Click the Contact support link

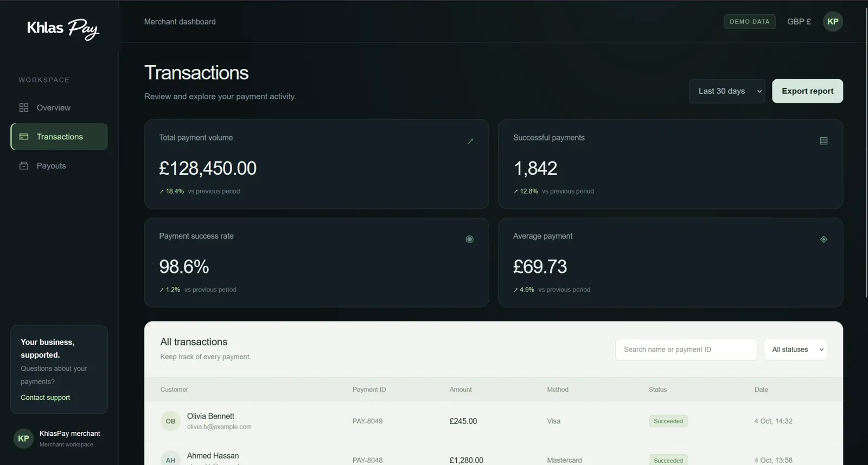(x=46, y=397)
